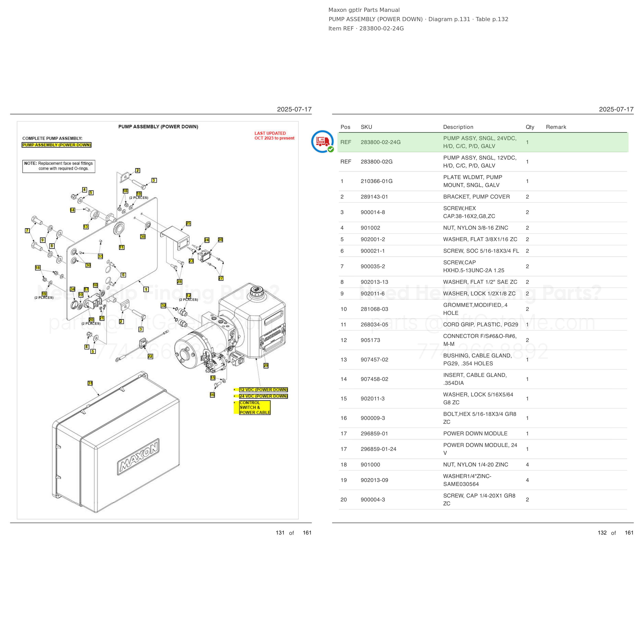Click SKU 901002 nylon nut row
The height and width of the screenshot is (644, 644).
(x=483, y=228)
